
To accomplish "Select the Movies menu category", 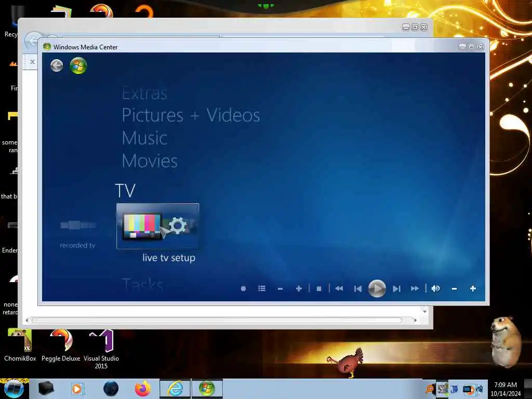I will [150, 161].
